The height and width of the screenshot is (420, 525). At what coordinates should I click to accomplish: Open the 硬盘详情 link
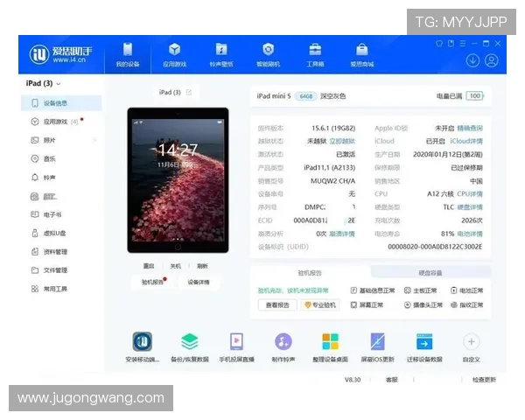470,207
